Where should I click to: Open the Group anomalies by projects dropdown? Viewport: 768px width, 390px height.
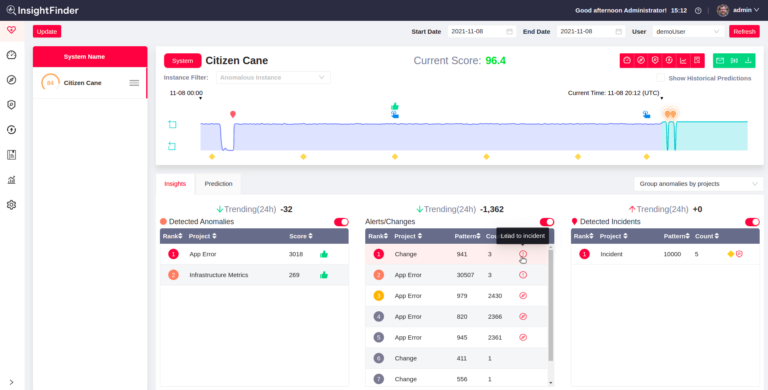(698, 184)
